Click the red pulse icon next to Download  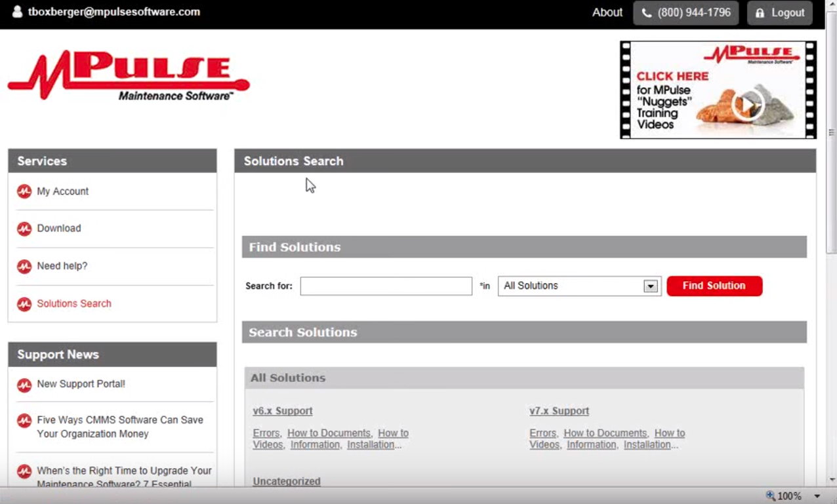click(x=24, y=229)
